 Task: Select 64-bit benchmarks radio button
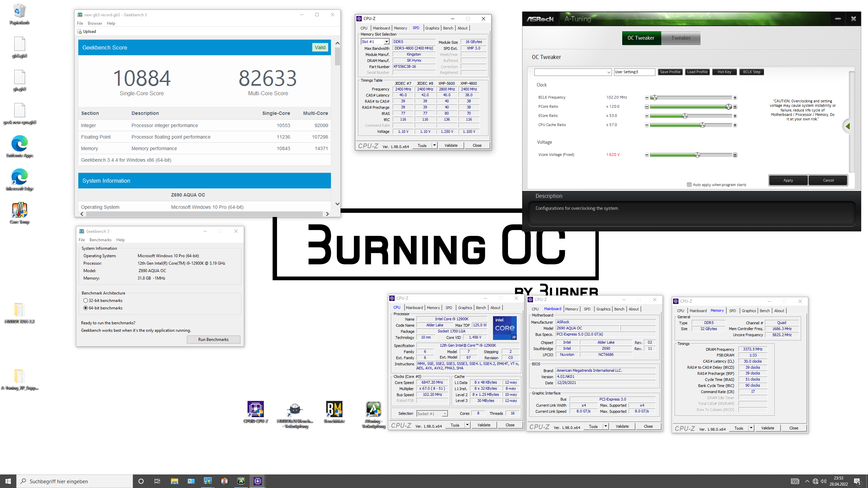[85, 308]
